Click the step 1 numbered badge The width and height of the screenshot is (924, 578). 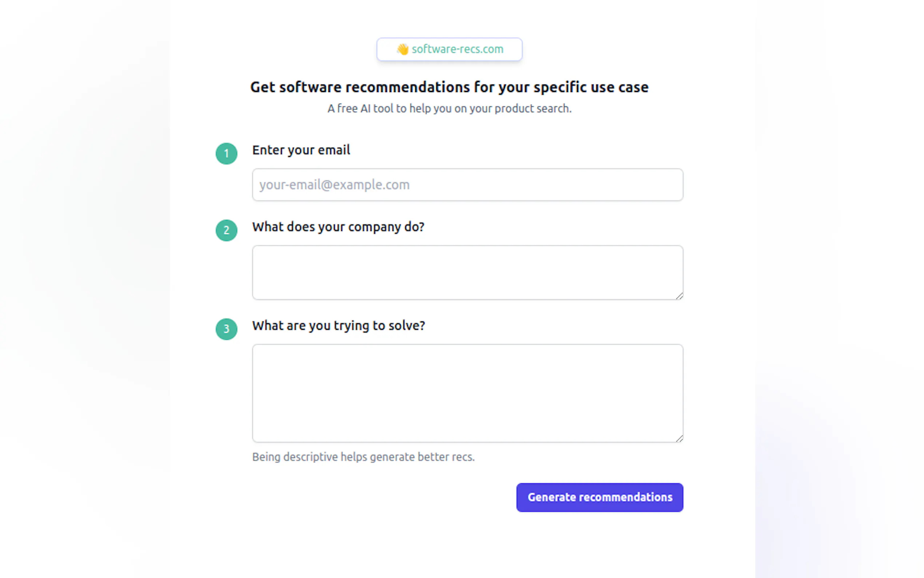point(227,154)
